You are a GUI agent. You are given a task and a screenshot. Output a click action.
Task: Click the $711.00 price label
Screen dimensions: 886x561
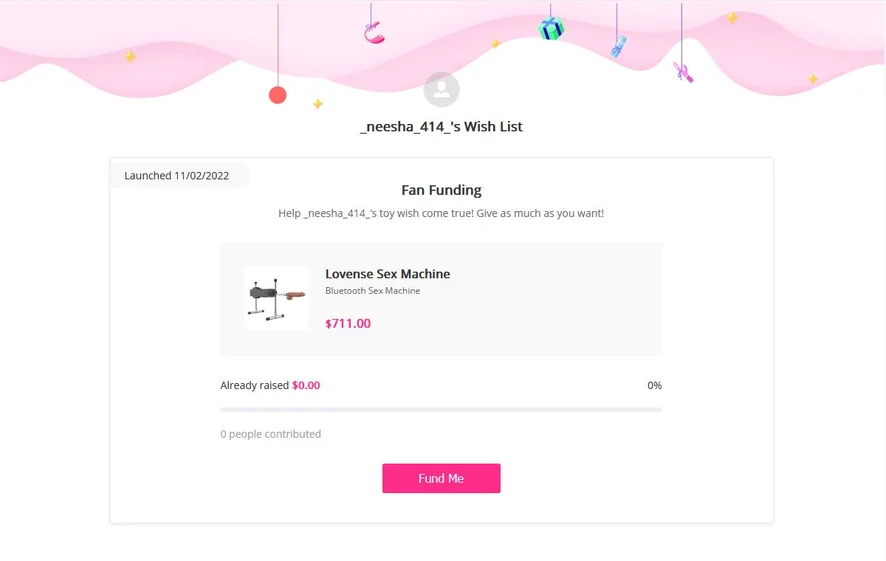tap(348, 323)
